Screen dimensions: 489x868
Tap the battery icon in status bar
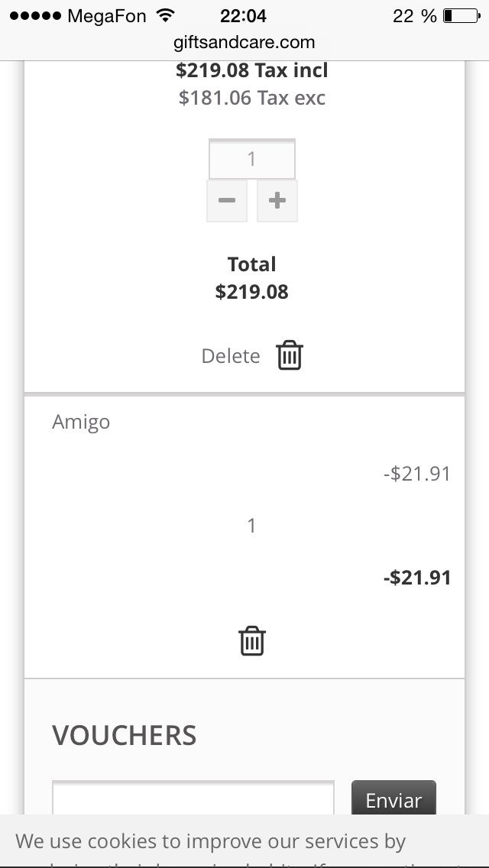459,15
